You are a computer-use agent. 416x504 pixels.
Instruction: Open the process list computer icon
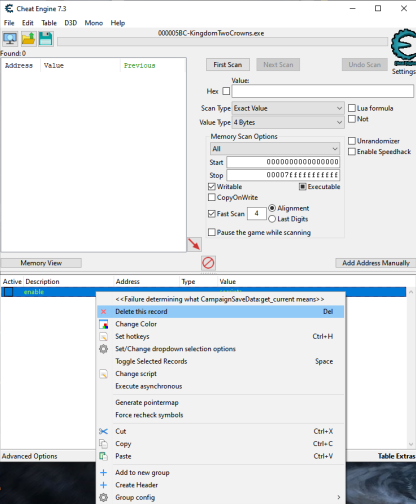pos(10,39)
